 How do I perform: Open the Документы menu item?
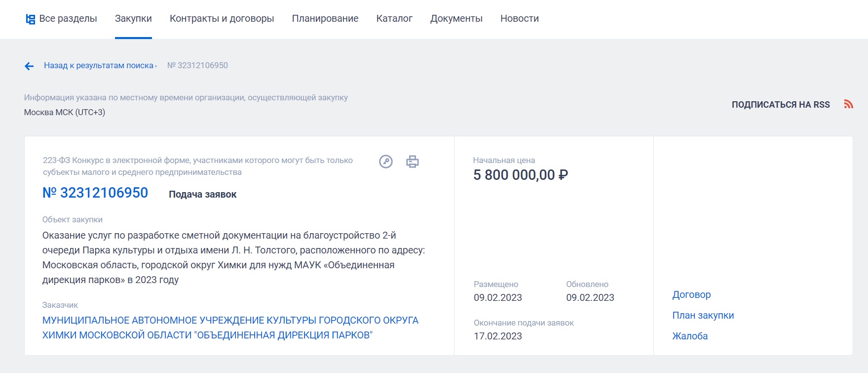(x=456, y=19)
